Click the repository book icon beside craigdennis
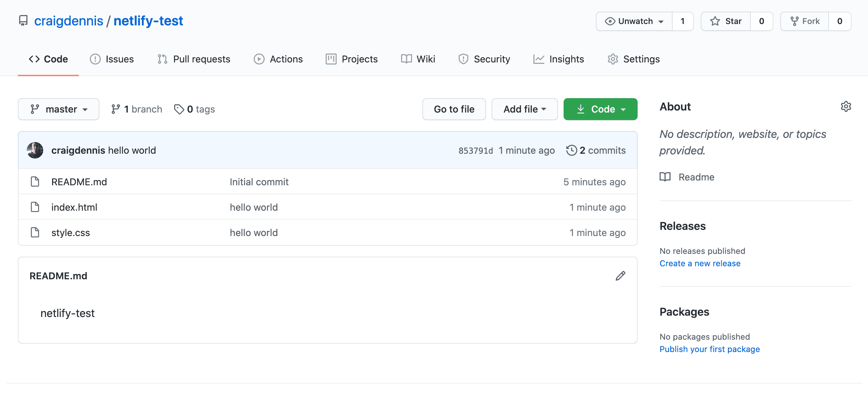The image size is (868, 398). pos(23,21)
